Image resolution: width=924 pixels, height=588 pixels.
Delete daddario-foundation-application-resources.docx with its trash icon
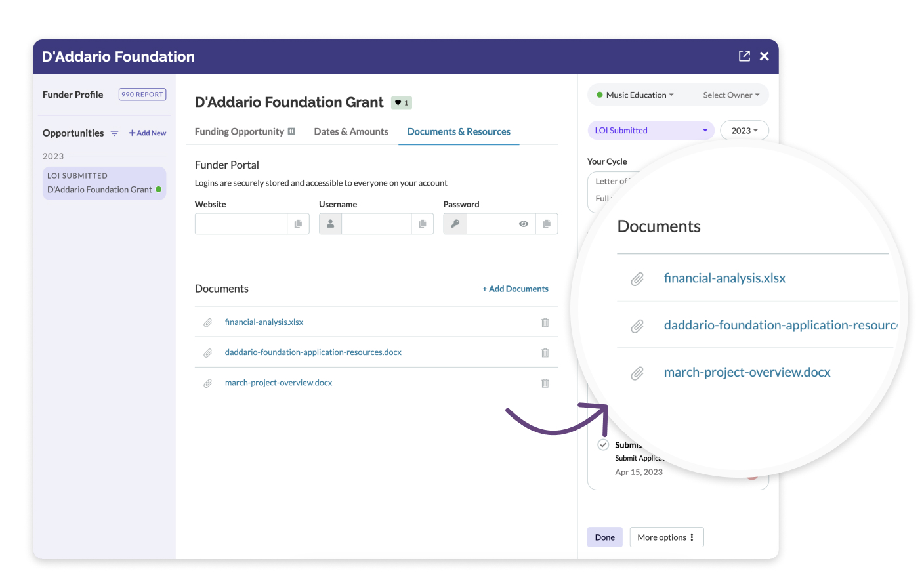coord(545,352)
